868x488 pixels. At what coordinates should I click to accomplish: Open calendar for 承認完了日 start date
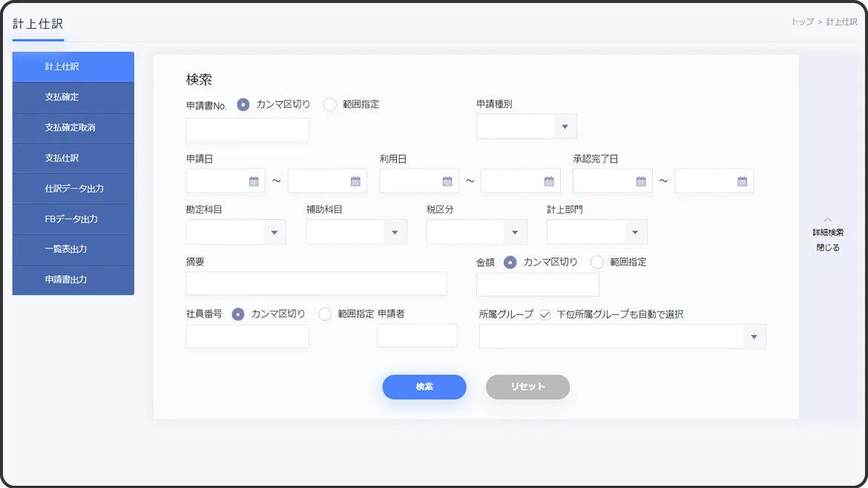point(641,181)
